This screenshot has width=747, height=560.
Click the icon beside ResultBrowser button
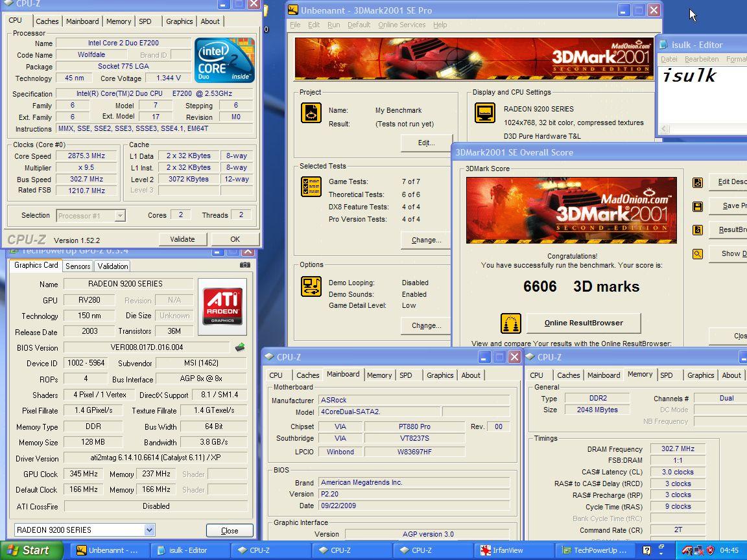(698, 230)
